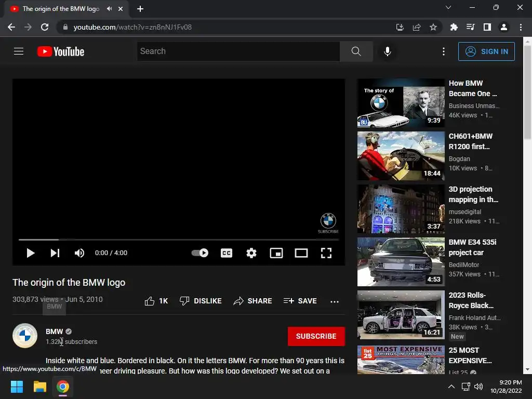532x399 pixels.
Task: Skip to next video
Action: pos(55,253)
